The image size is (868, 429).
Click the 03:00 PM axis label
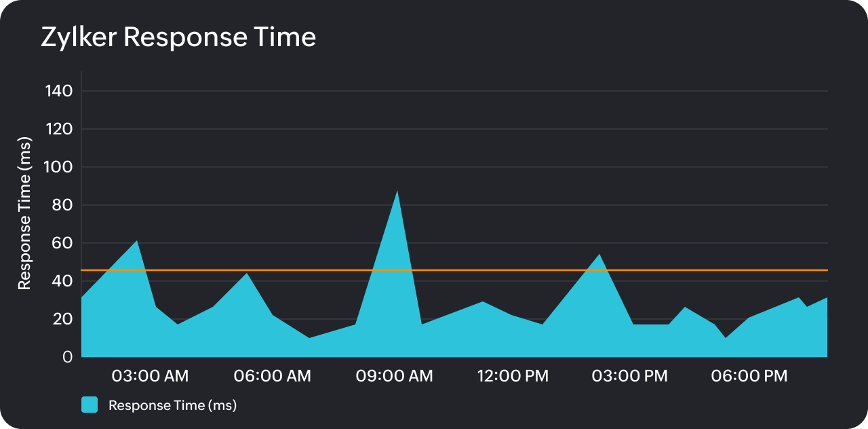pos(630,375)
